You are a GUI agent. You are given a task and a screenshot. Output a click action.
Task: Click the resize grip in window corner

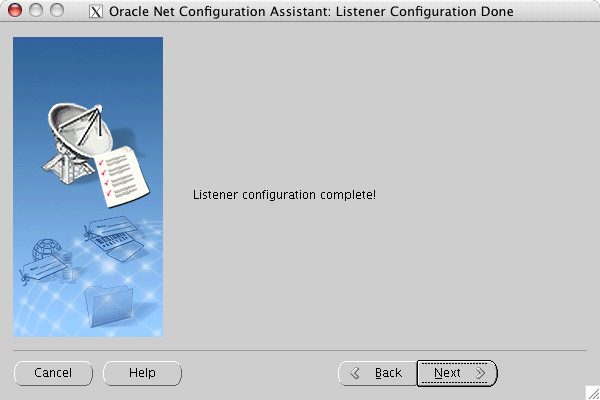coord(591,391)
